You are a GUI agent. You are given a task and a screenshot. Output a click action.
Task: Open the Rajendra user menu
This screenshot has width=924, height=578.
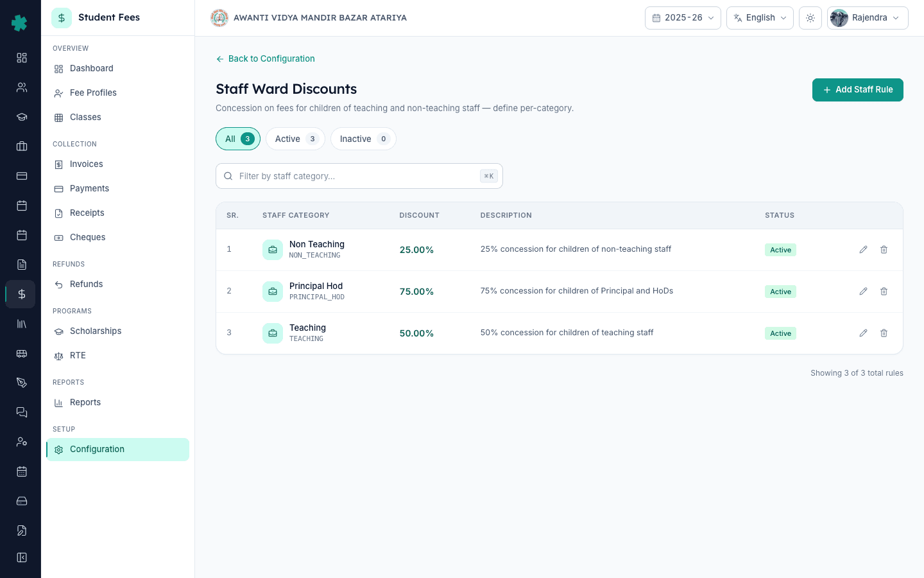[x=868, y=18]
